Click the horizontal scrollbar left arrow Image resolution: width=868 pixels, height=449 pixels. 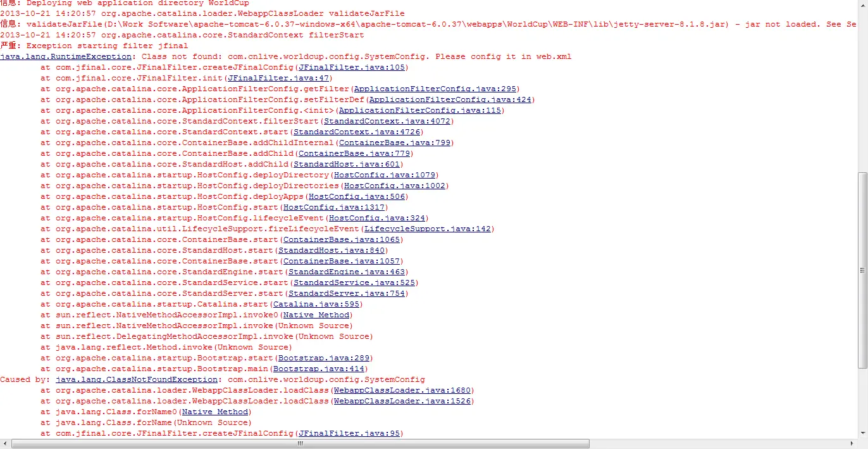click(5, 443)
